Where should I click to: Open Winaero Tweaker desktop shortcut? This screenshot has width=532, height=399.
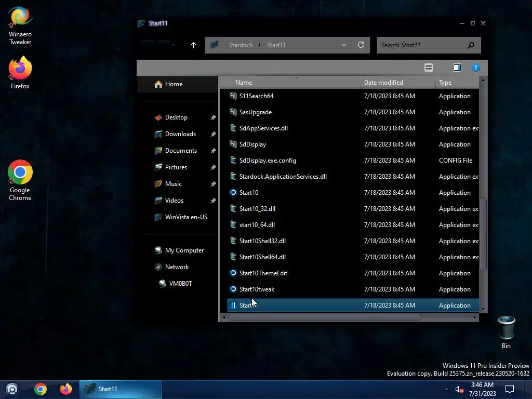[20, 26]
